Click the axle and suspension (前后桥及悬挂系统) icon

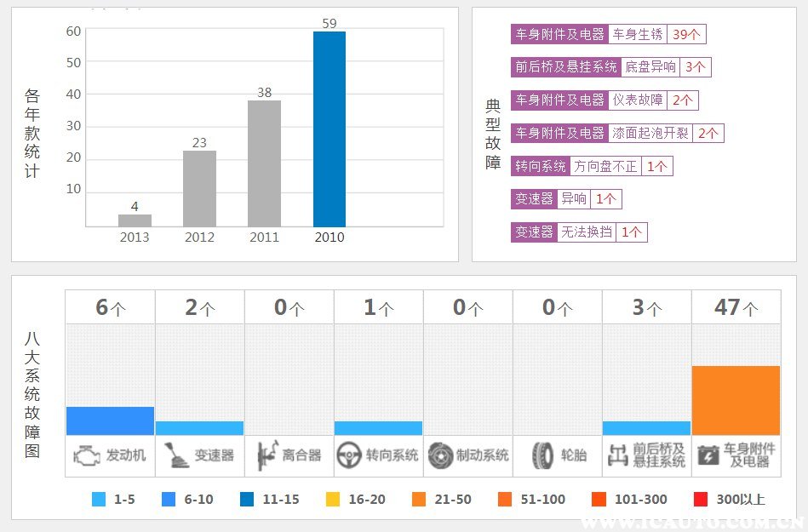pos(617,455)
